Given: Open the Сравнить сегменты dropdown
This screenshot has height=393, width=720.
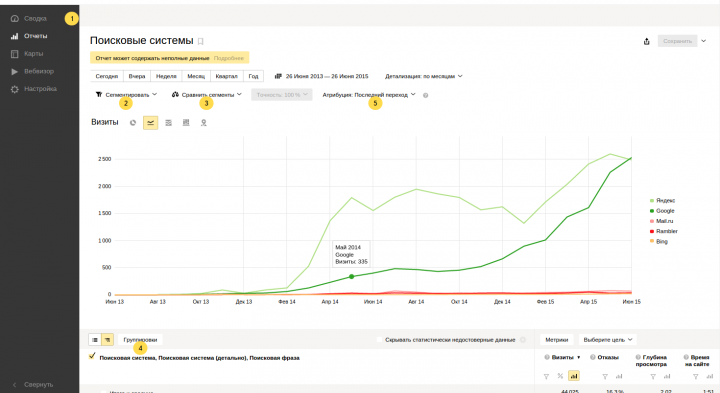Looking at the screenshot, I should [x=207, y=95].
